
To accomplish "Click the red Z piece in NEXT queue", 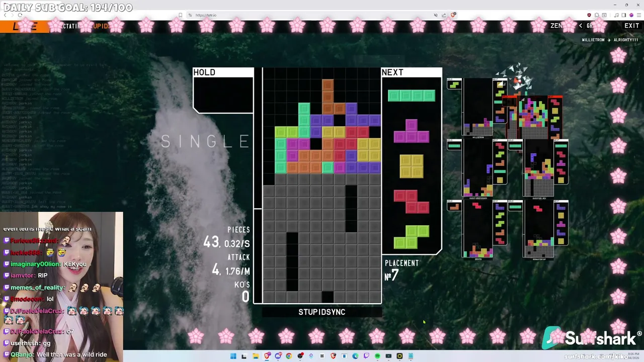I will tap(412, 202).
